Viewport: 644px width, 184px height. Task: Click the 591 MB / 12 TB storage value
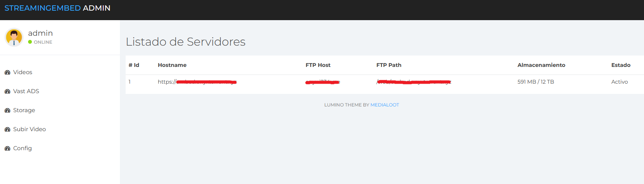(535, 82)
